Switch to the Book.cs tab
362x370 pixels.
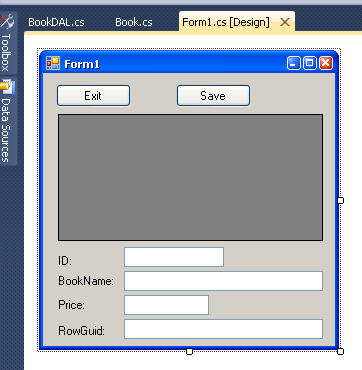[134, 22]
